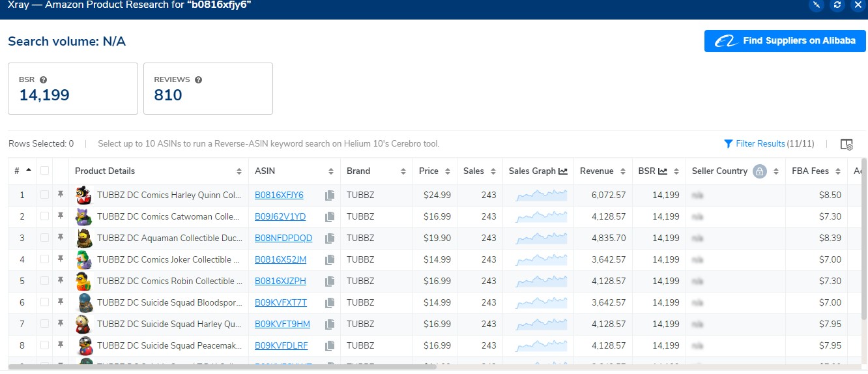The image size is (868, 374).
Task: Pin the Catwoman Collectible row
Action: [61, 216]
